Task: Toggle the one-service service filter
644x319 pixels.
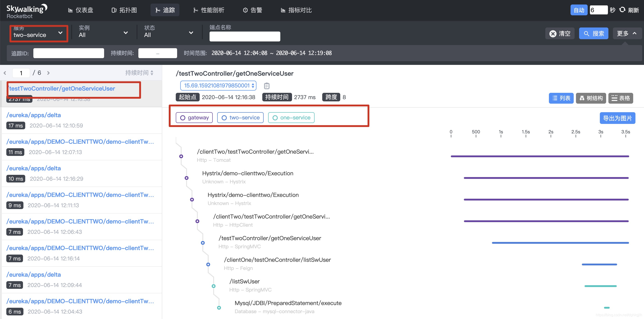Action: click(291, 118)
